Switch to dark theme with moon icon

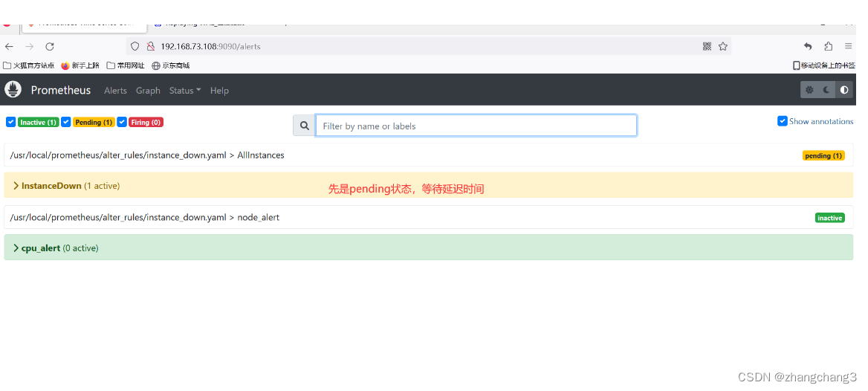826,90
